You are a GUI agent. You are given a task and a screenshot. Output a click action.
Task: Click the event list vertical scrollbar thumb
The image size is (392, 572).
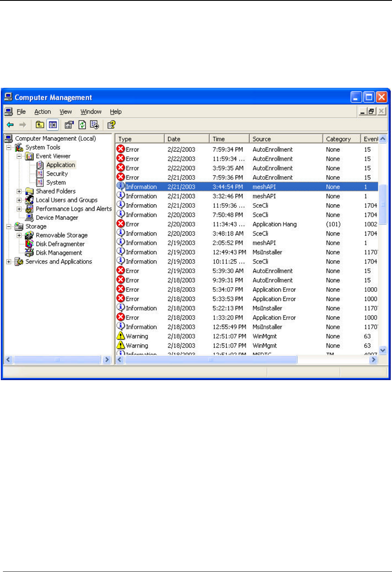click(383, 204)
